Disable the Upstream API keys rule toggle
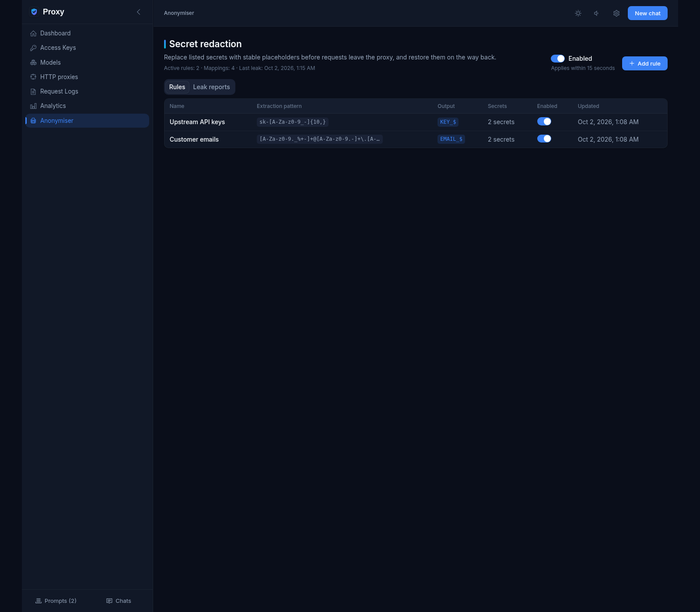Image resolution: width=700 pixels, height=612 pixels. [544, 122]
